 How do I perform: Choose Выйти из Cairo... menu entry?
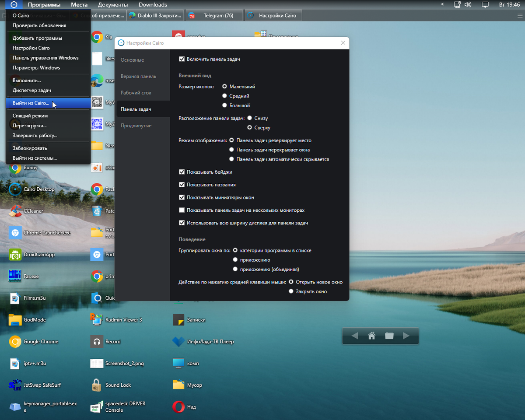(x=48, y=103)
